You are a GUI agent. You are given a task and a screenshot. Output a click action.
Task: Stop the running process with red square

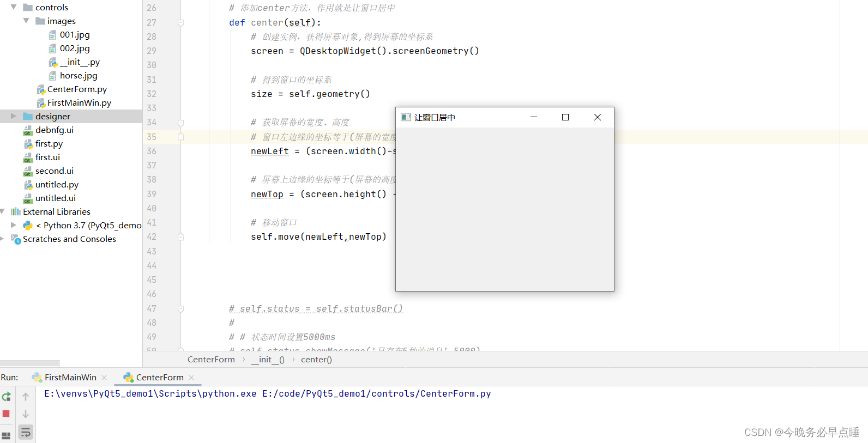6,414
